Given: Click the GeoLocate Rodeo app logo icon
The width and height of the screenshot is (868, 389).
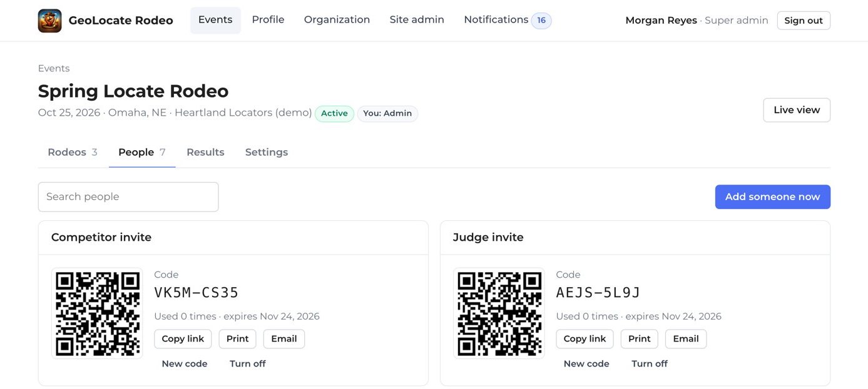Looking at the screenshot, I should (50, 21).
